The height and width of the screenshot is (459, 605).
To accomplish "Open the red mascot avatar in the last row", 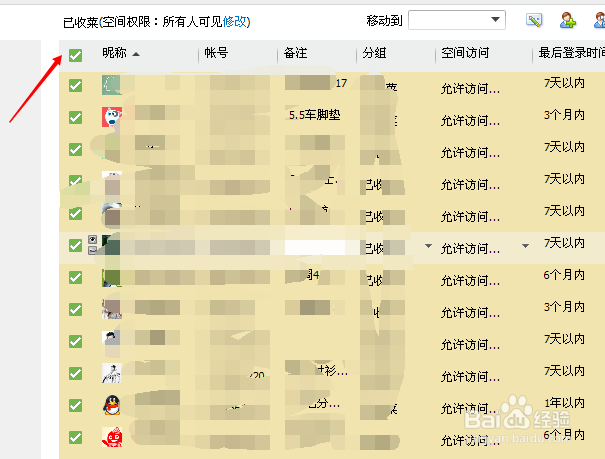I will (x=112, y=437).
